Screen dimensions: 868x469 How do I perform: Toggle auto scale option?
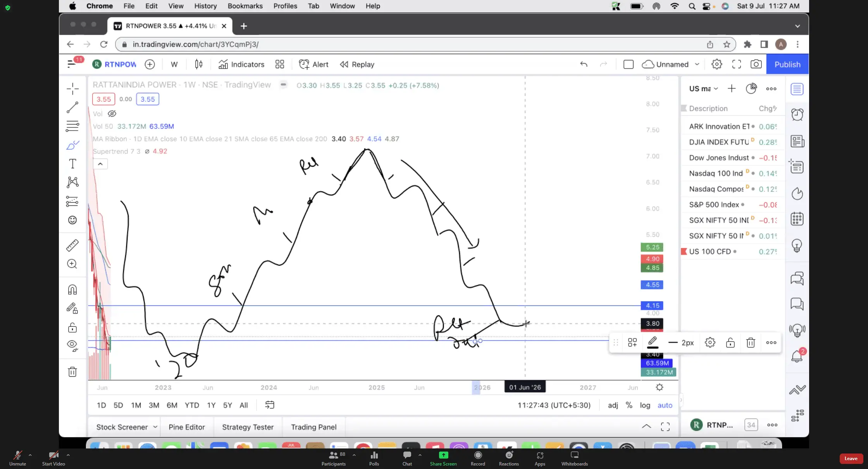click(x=665, y=405)
